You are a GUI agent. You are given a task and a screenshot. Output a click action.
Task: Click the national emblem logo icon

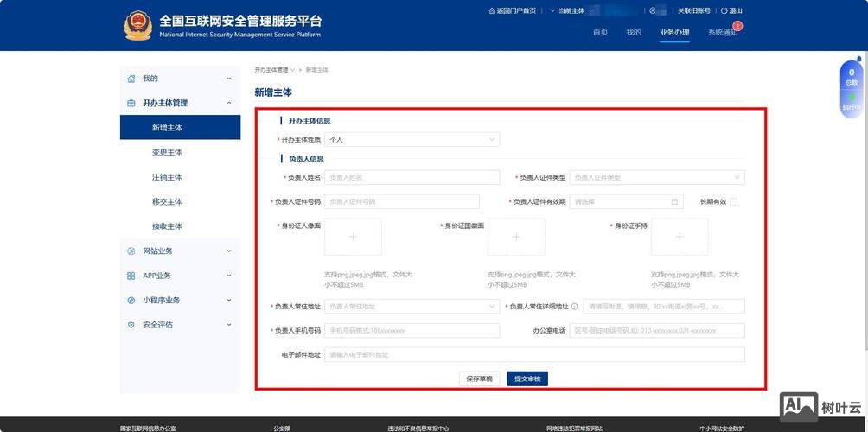point(137,25)
